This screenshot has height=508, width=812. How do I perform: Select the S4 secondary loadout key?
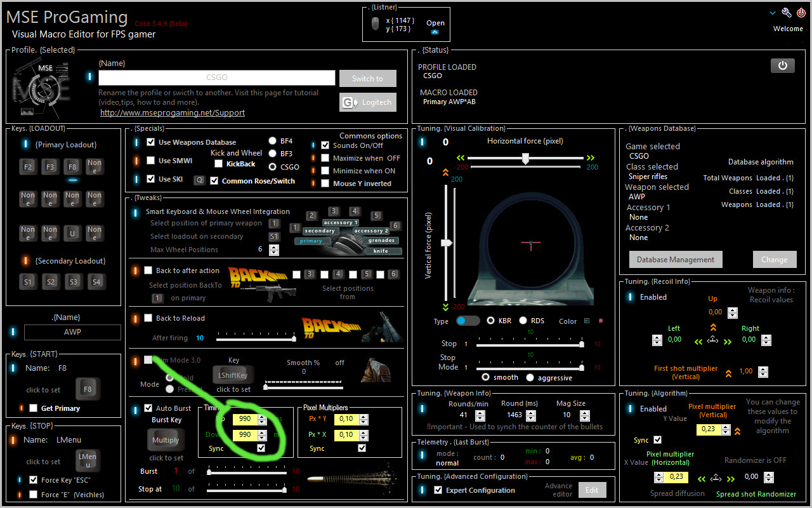96,281
